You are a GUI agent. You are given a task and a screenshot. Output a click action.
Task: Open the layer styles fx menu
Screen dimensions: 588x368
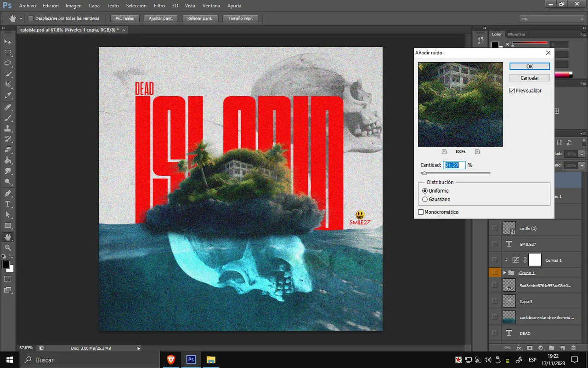point(519,348)
